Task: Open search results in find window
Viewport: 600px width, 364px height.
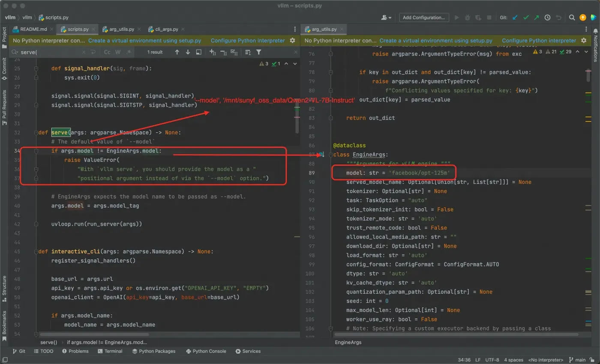Action: coord(199,52)
